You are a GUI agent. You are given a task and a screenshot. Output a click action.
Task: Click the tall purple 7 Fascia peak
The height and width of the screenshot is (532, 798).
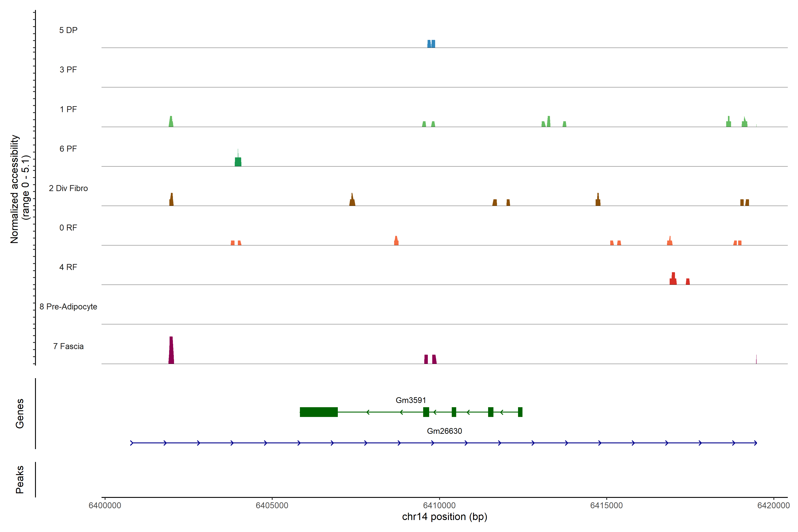[x=171, y=351]
